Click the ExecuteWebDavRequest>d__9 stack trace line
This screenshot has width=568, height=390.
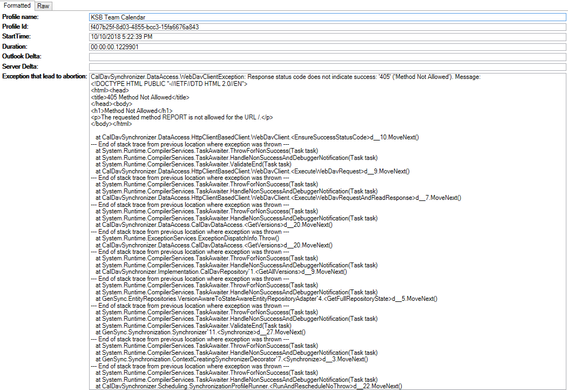[x=252, y=171]
